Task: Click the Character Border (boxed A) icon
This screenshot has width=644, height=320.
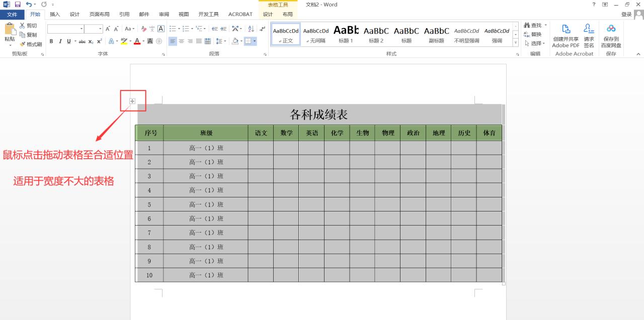Action: pos(161,29)
